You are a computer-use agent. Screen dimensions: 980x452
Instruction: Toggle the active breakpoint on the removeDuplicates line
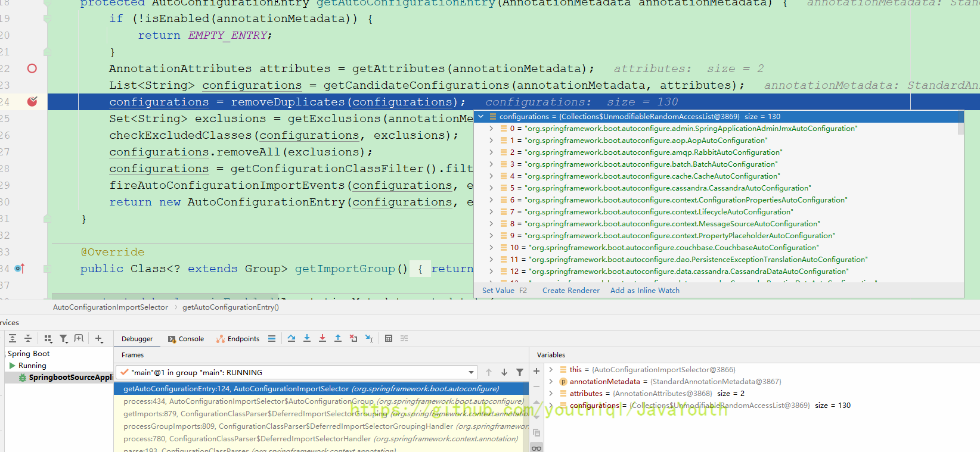coord(32,102)
